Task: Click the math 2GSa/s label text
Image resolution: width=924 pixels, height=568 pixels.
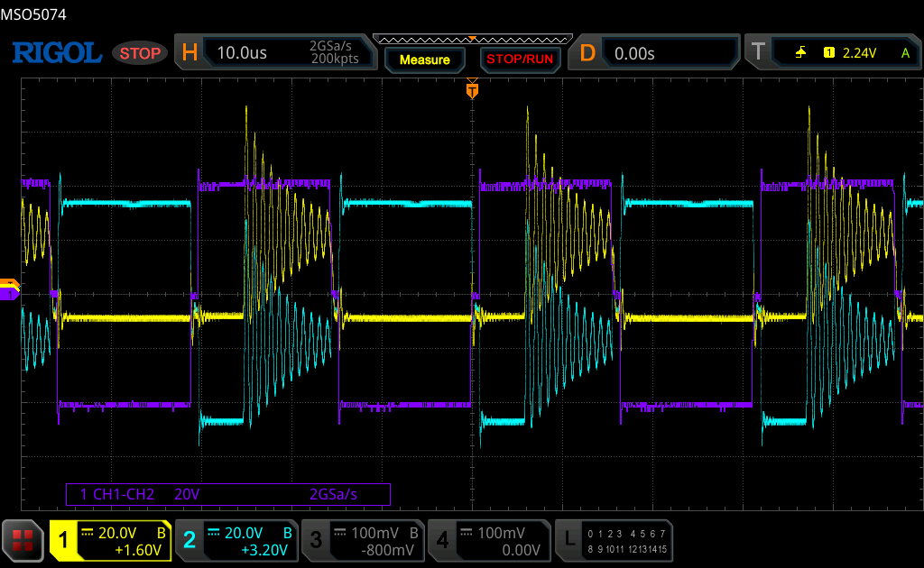Action: (x=333, y=494)
